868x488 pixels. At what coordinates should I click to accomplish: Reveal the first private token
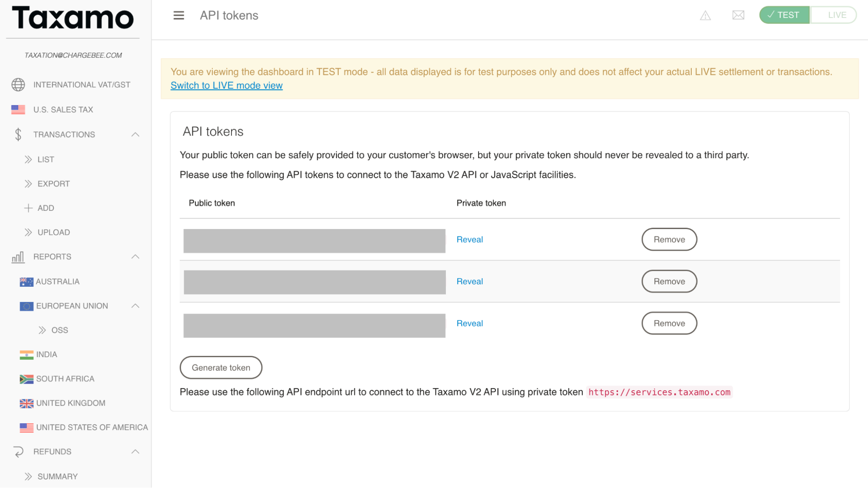pyautogui.click(x=469, y=239)
